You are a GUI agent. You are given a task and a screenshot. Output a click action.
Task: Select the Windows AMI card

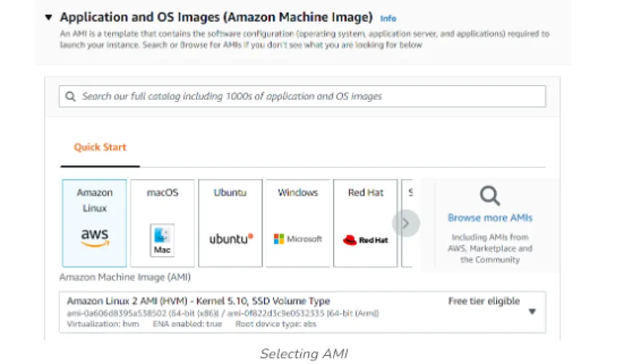(x=297, y=223)
